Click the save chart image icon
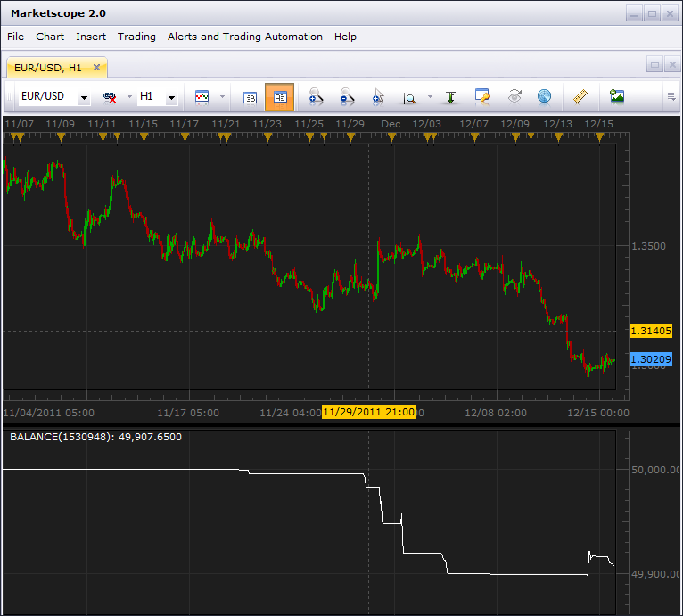 pos(617,96)
